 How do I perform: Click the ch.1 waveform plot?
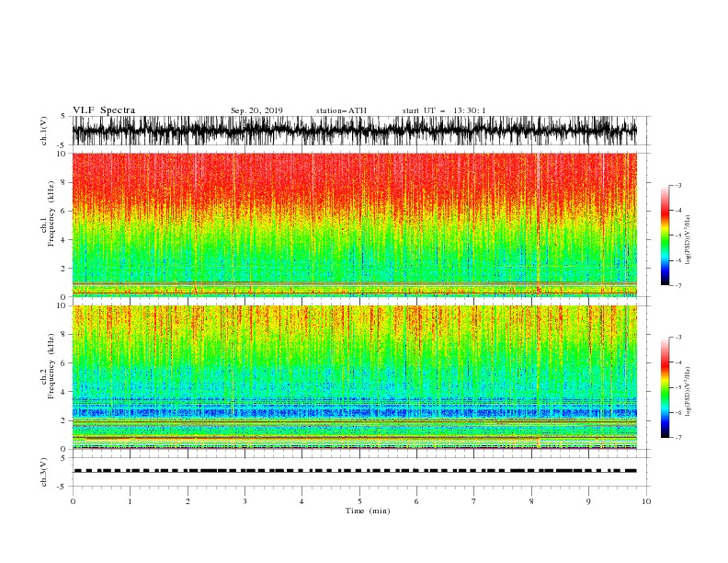(354, 131)
